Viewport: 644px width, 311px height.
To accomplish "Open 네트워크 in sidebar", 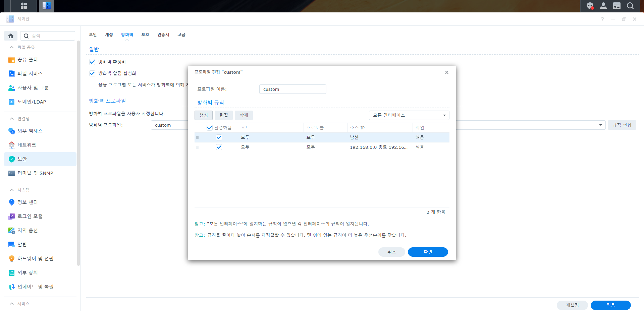I will tap(40, 145).
